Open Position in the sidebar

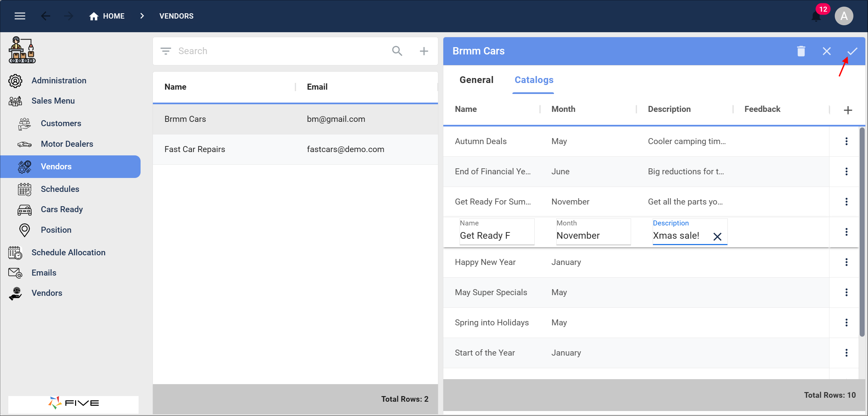[56, 230]
